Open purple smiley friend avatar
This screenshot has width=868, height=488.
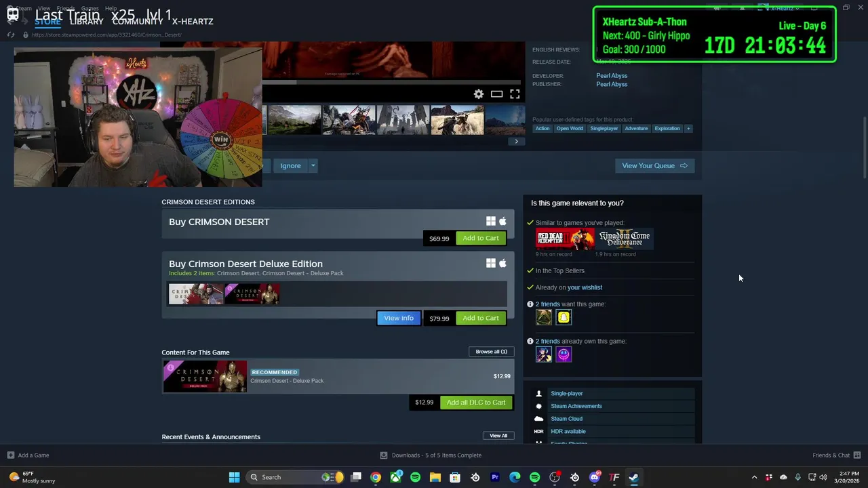point(564,354)
